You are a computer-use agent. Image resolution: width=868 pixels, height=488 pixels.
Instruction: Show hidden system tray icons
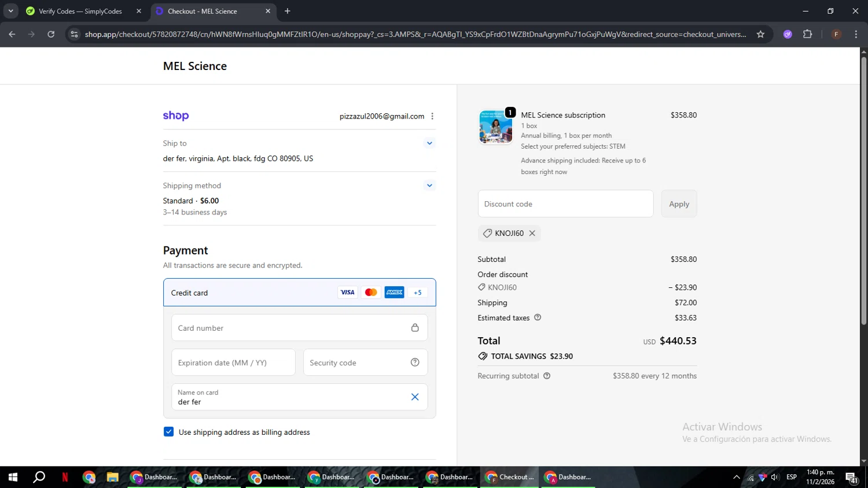[736, 477]
